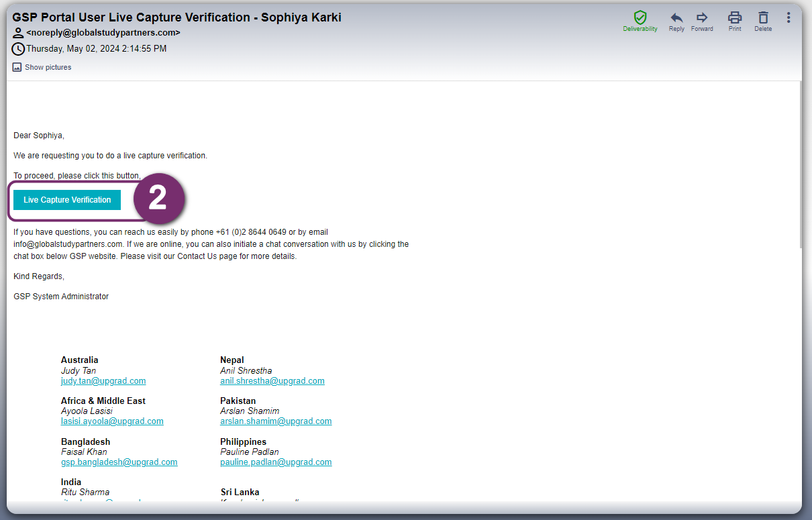The width and height of the screenshot is (812, 520).
Task: Click the Reply arrow icon
Action: point(676,17)
